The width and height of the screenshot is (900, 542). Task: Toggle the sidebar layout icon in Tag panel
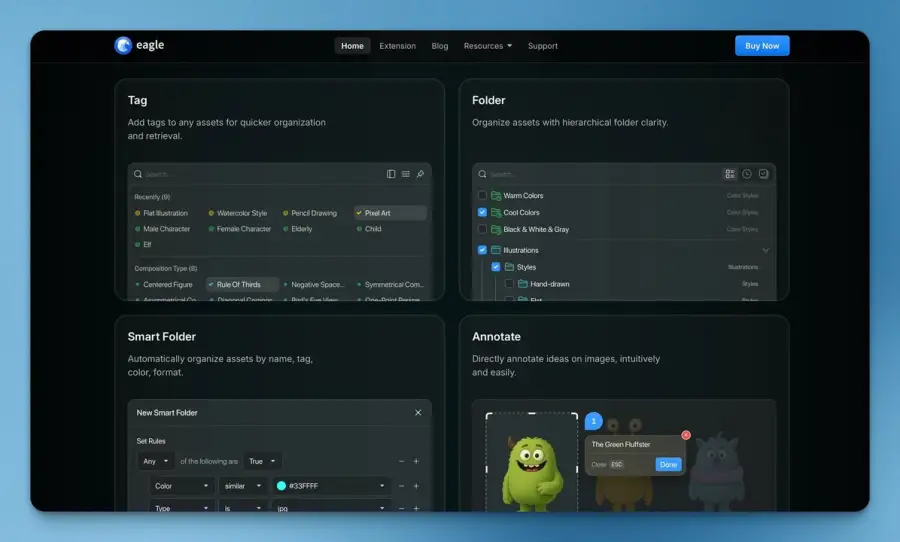[391, 174]
